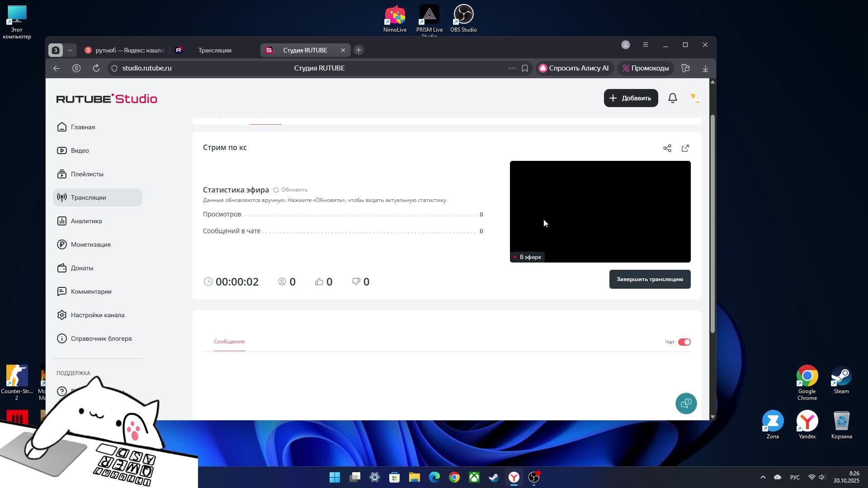Toggle the Чат switch off
This screenshot has height=488, width=868.
(684, 342)
